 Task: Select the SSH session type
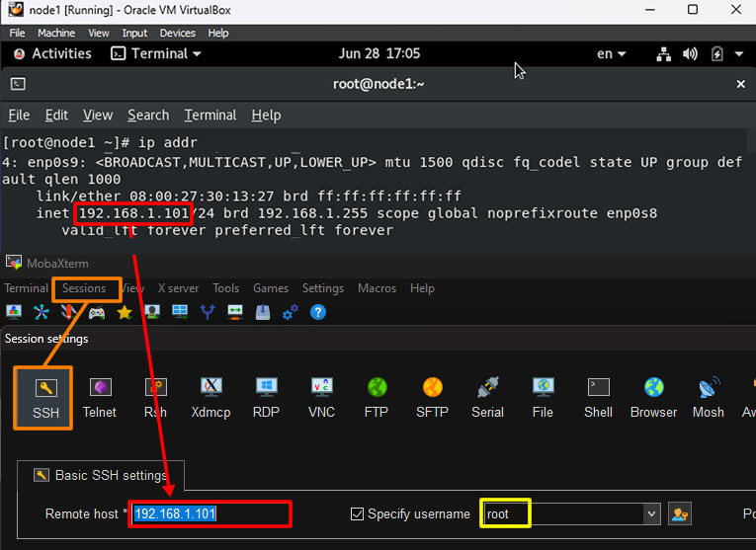pyautogui.click(x=45, y=398)
